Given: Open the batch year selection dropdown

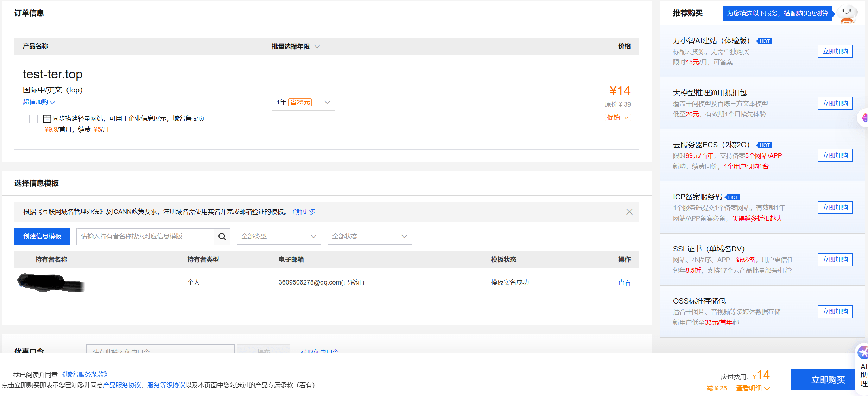Looking at the screenshot, I should 296,46.
